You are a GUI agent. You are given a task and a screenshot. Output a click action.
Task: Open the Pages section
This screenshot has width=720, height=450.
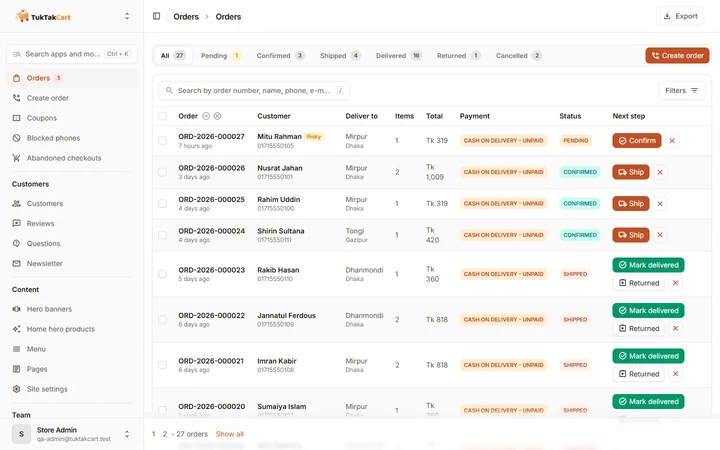[72, 369]
